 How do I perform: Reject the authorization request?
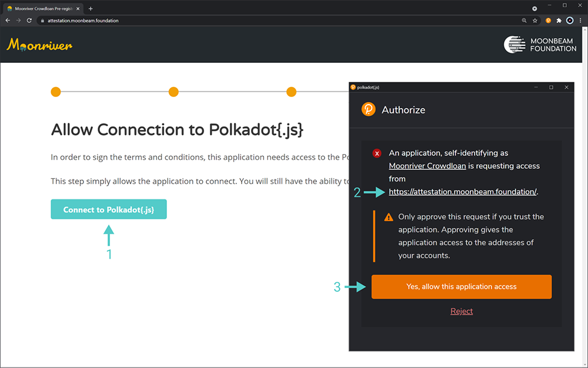462,312
